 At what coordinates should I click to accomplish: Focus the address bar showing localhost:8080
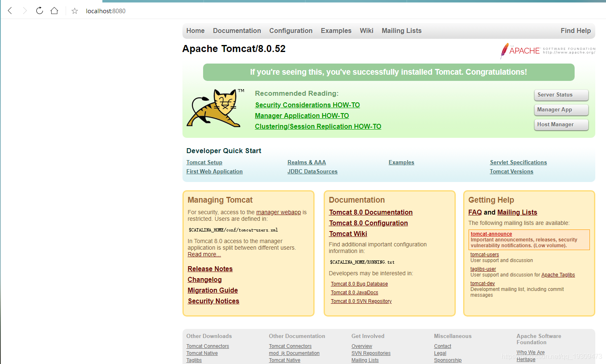(x=106, y=11)
